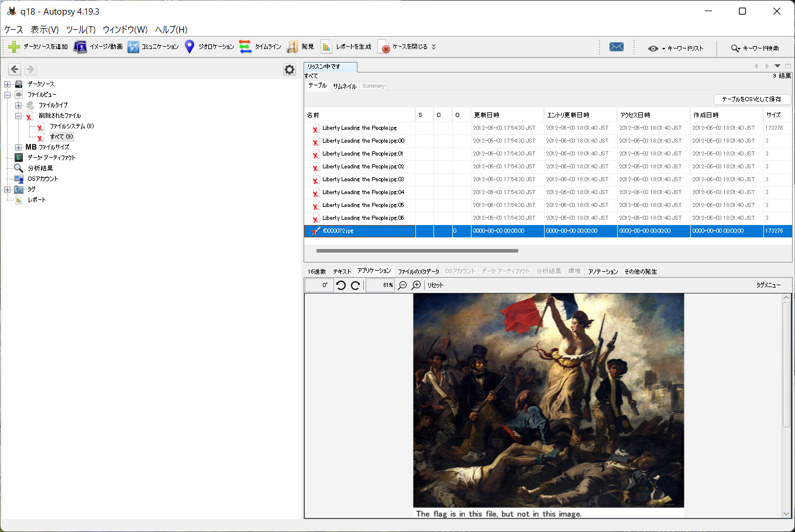Screen dimensions: 795x532
Task: Open the ヘルプ(H) menu
Action: point(171,30)
